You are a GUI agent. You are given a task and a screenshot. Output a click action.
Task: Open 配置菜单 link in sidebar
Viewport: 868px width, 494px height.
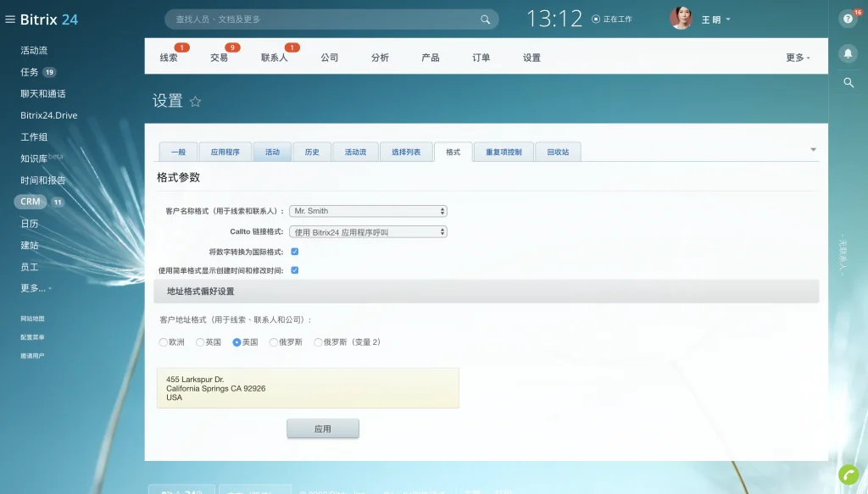click(x=32, y=337)
